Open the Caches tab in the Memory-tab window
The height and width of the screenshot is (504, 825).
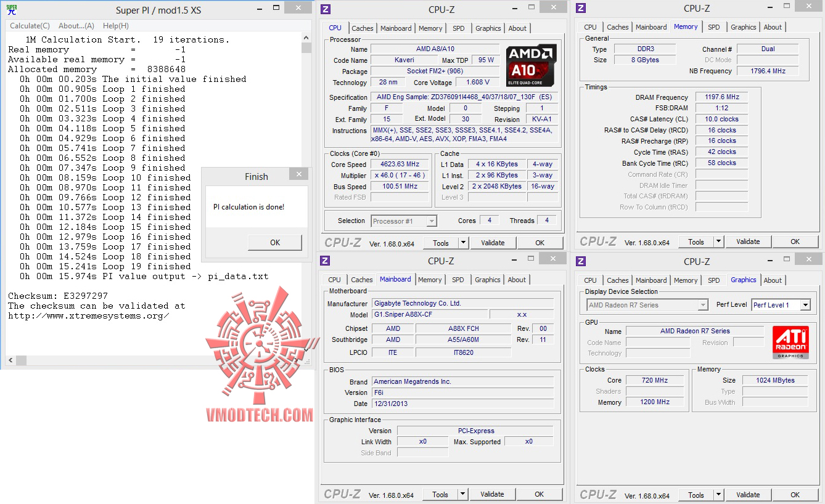618,27
